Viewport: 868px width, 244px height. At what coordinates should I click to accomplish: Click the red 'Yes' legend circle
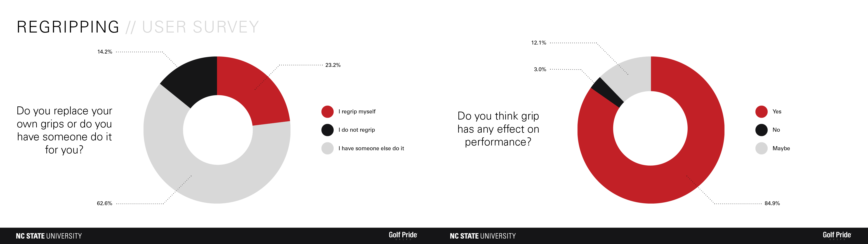point(761,112)
